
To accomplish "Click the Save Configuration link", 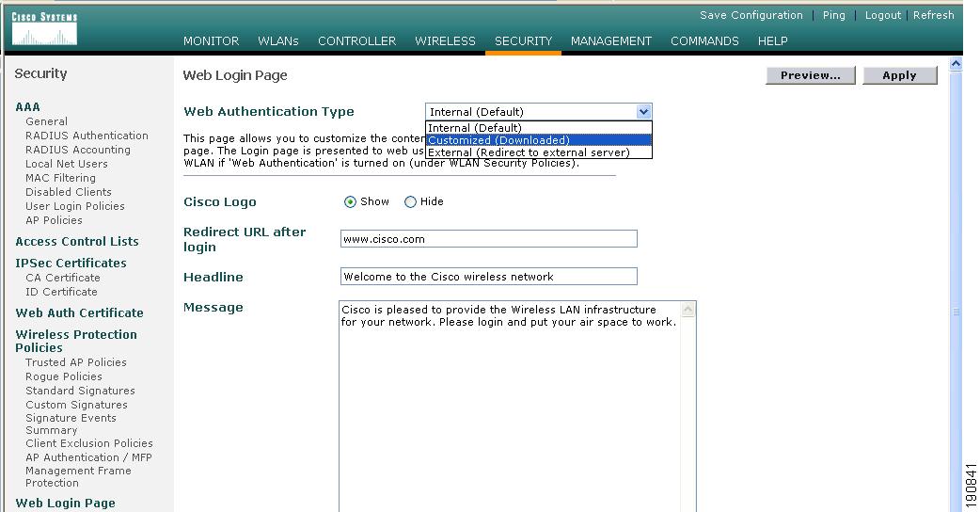I will coord(751,15).
